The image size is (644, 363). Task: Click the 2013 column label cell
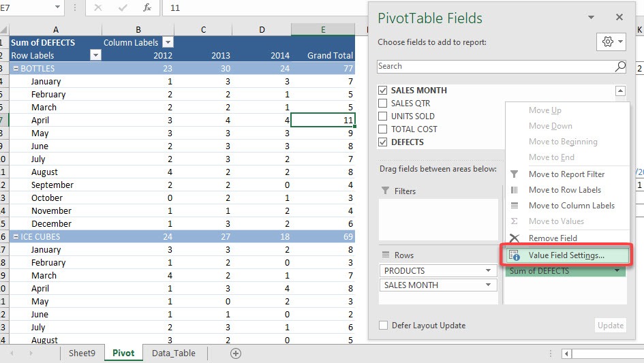[203, 55]
